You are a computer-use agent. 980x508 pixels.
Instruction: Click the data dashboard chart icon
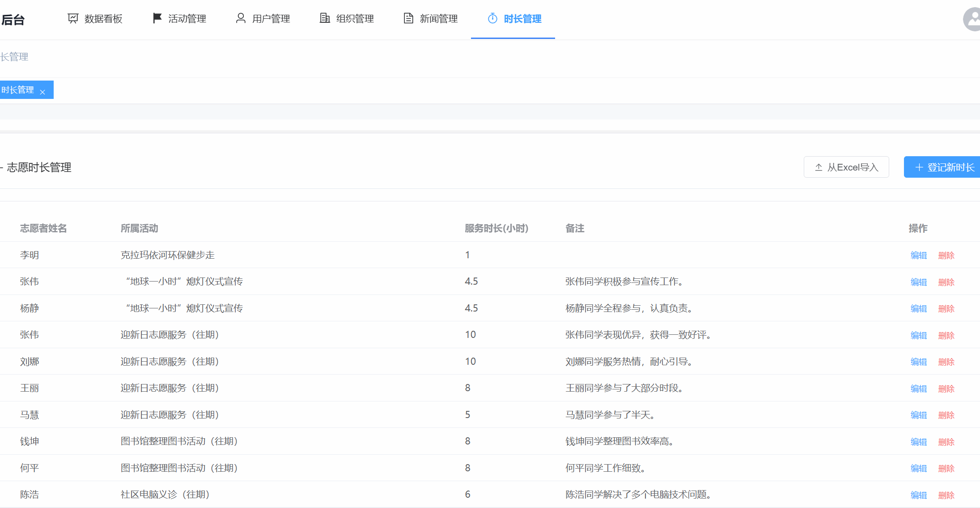click(x=72, y=18)
